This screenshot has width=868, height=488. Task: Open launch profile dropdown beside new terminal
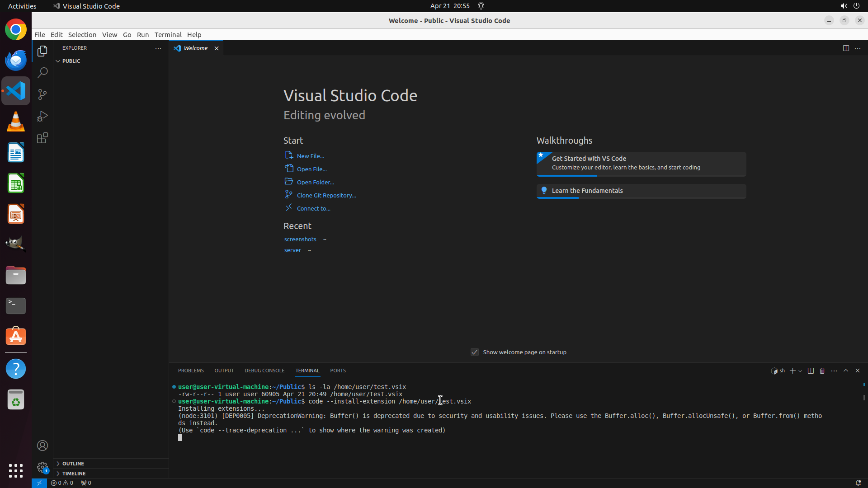[801, 371]
